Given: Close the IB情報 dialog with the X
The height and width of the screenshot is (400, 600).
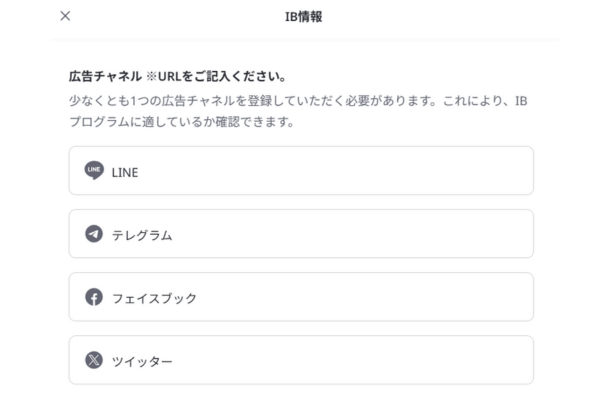Looking at the screenshot, I should pos(65,16).
